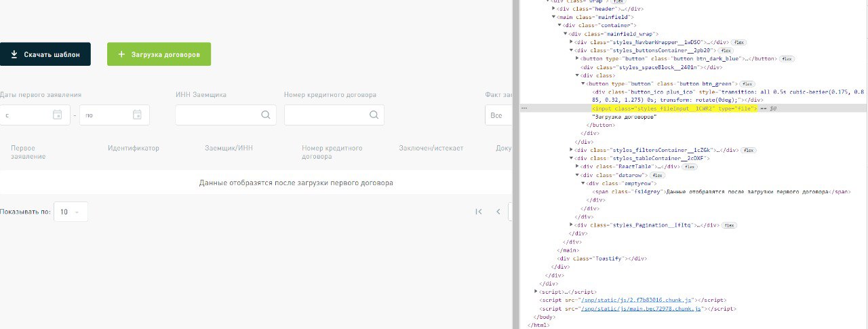The width and height of the screenshot is (868, 329).
Task: Expand the collapsed script node
Action: (x=536, y=291)
